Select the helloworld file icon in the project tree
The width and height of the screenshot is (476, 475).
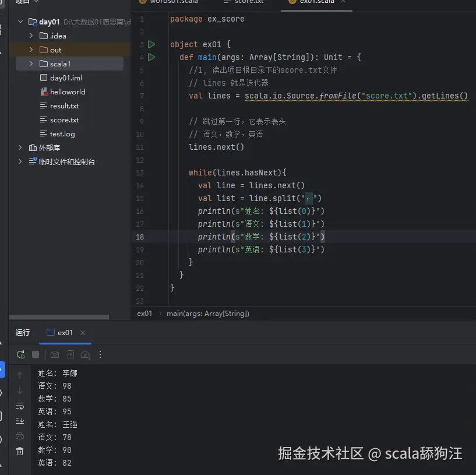[x=44, y=92]
